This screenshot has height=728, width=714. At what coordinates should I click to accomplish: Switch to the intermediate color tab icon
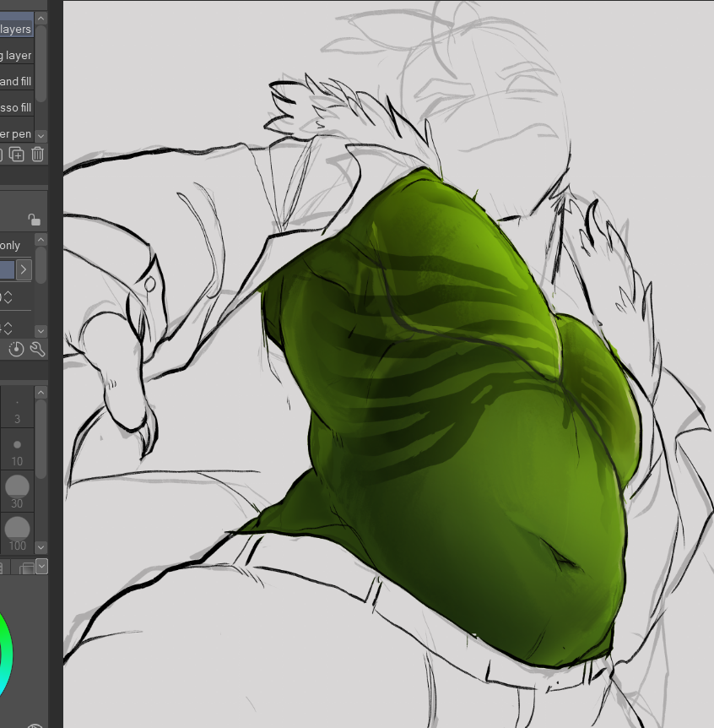pyautogui.click(x=26, y=568)
